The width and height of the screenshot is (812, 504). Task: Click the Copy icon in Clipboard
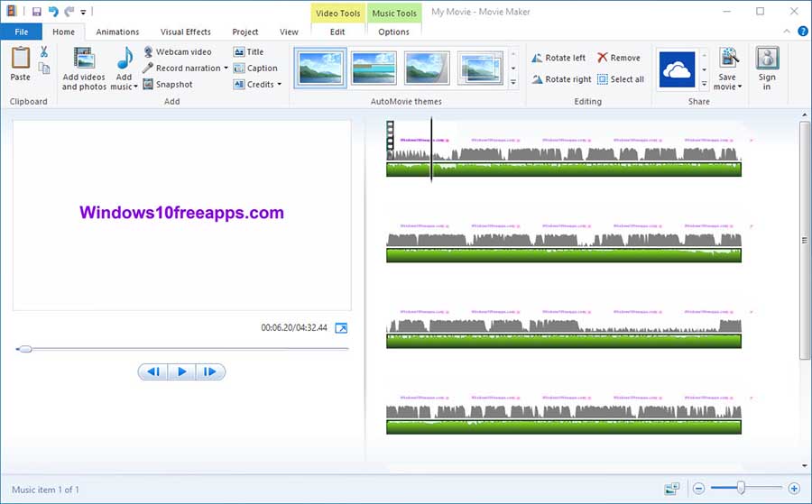coord(44,69)
